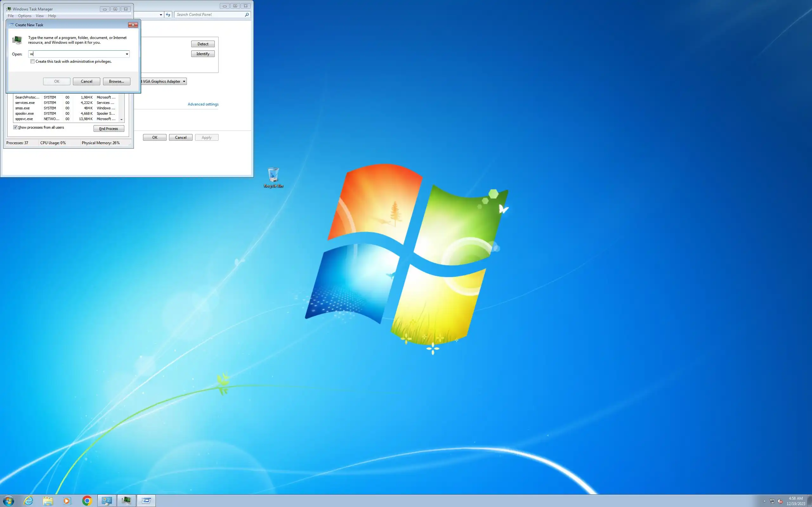Launch Google Chrome from the taskbar
Image resolution: width=812 pixels, height=507 pixels.
click(x=87, y=501)
